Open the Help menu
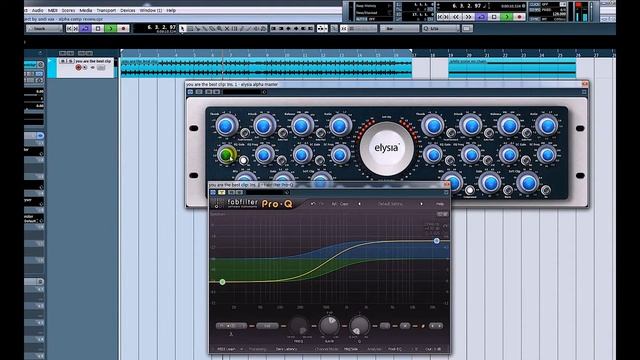Screen dimensions: 640x360 pos(171,10)
